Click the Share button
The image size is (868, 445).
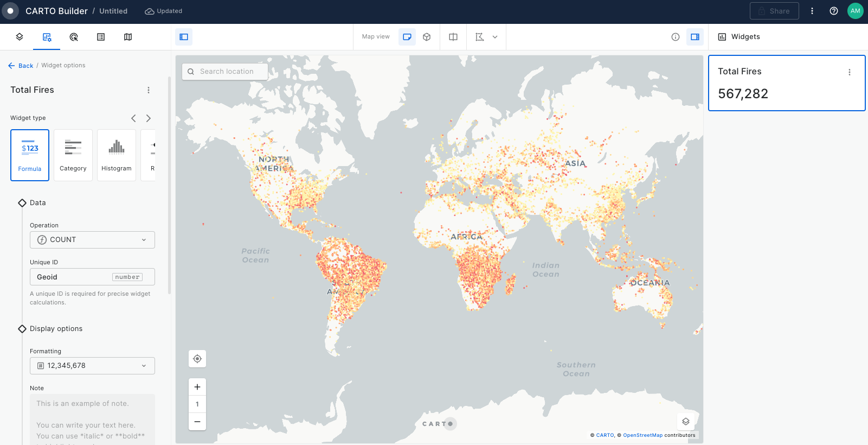pyautogui.click(x=774, y=11)
